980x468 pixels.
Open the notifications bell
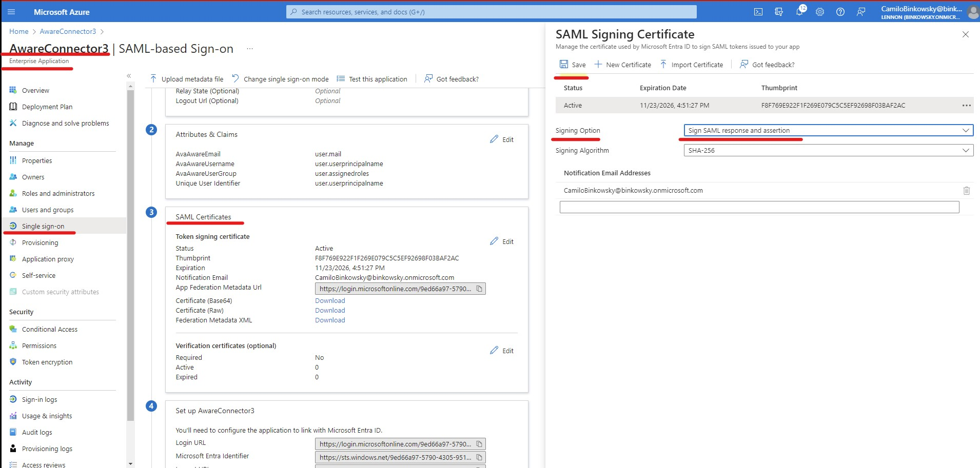[x=799, y=11]
